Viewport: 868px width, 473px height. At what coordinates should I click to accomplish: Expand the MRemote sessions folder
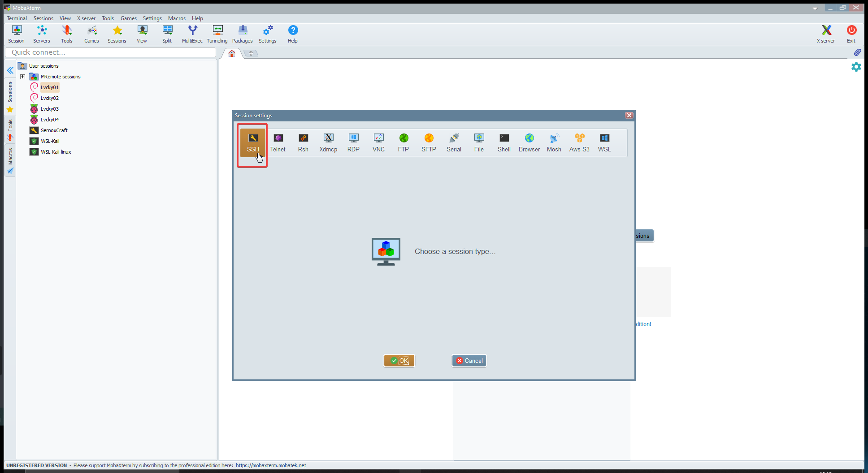pyautogui.click(x=22, y=77)
